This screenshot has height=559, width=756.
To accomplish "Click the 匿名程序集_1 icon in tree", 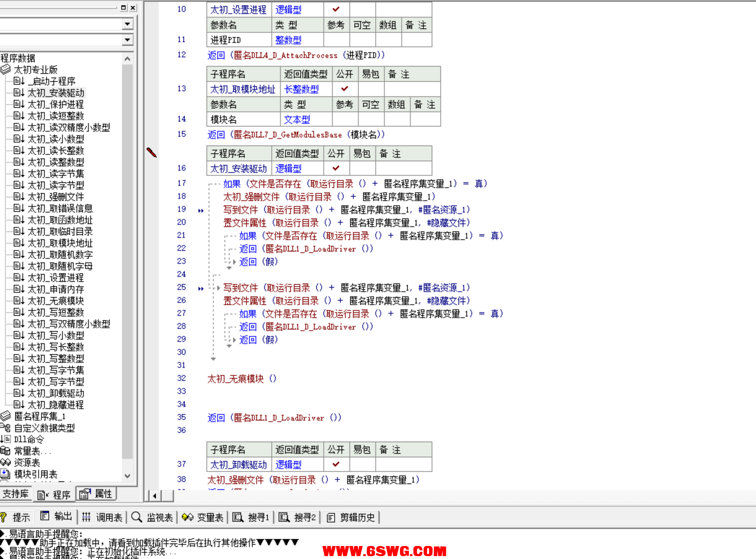I will pos(6,416).
